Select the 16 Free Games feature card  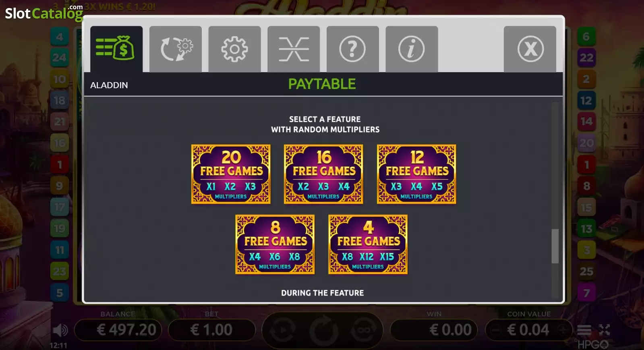coord(323,174)
